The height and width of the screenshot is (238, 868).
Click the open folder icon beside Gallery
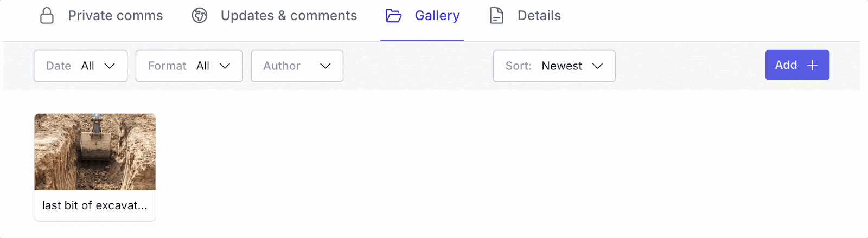point(394,16)
